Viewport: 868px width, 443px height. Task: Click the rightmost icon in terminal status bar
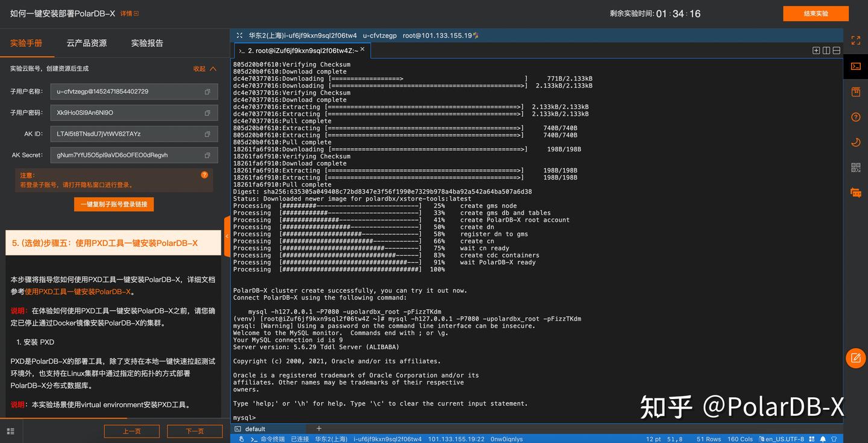[834, 439]
